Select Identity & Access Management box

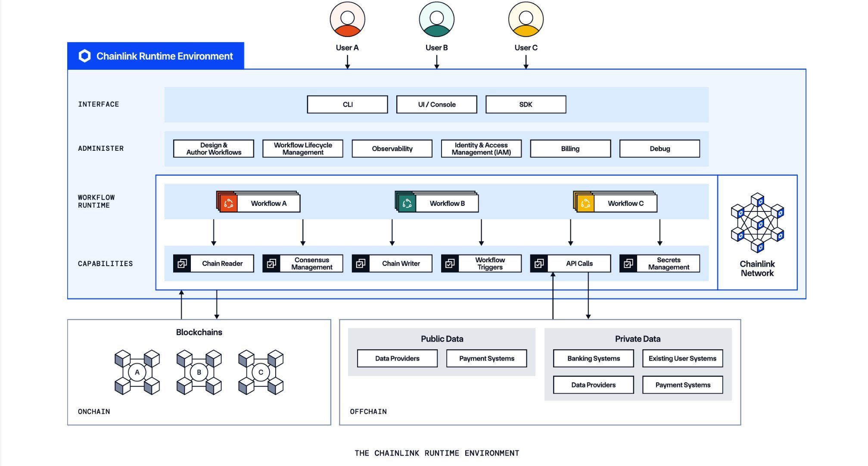[481, 149]
